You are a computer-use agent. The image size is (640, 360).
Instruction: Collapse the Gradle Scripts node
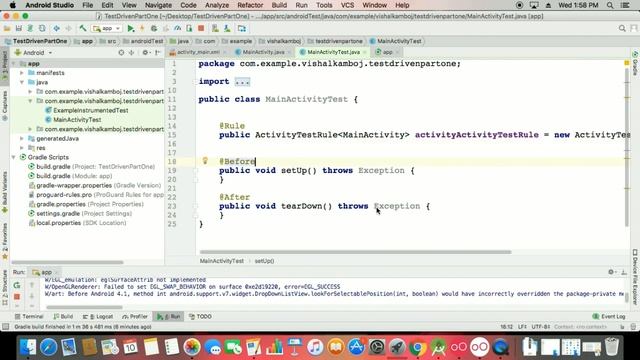pyautogui.click(x=14, y=158)
